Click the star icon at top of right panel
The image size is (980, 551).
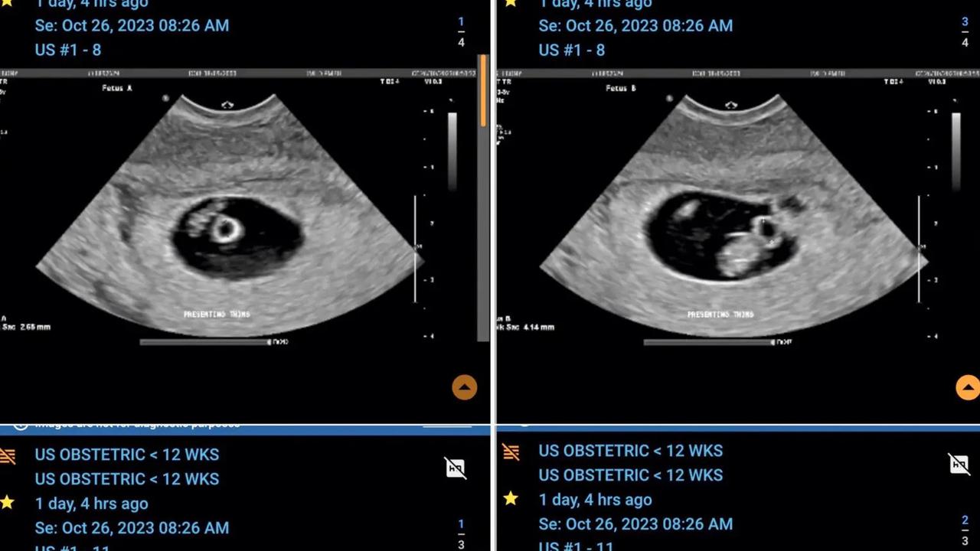tap(511, 3)
